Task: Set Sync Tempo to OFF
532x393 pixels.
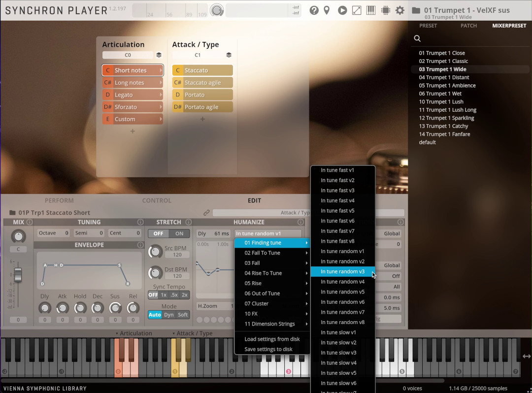Action: [x=153, y=295]
